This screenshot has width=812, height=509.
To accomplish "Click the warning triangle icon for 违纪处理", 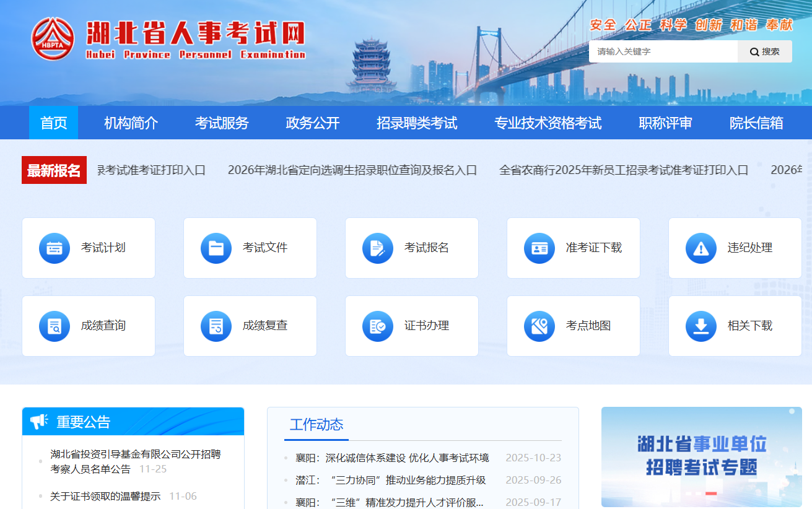I will point(701,248).
